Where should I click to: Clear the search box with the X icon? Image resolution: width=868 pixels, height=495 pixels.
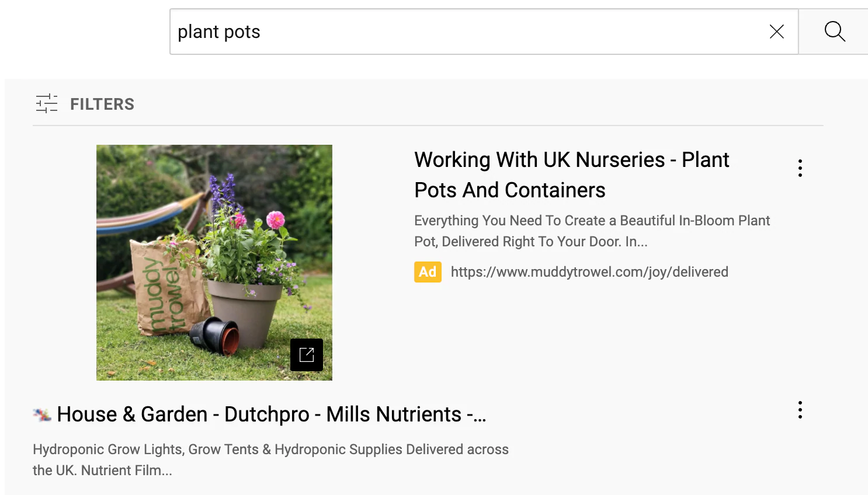click(776, 32)
